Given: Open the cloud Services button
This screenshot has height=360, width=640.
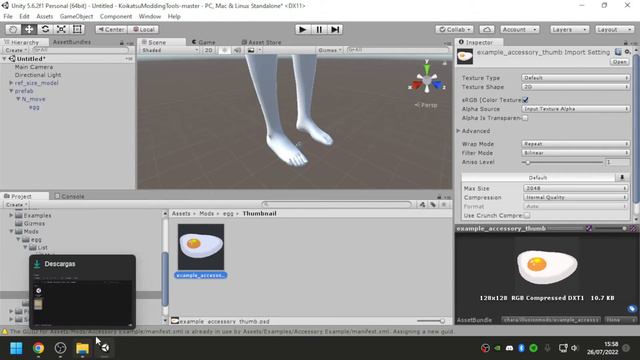Looking at the screenshot, I should click(487, 29).
